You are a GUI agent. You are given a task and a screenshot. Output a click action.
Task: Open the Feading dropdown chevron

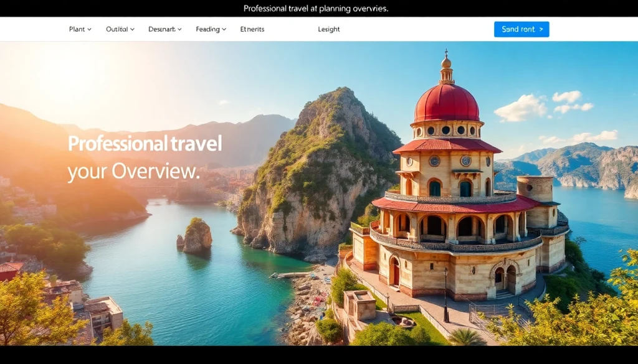tap(224, 29)
